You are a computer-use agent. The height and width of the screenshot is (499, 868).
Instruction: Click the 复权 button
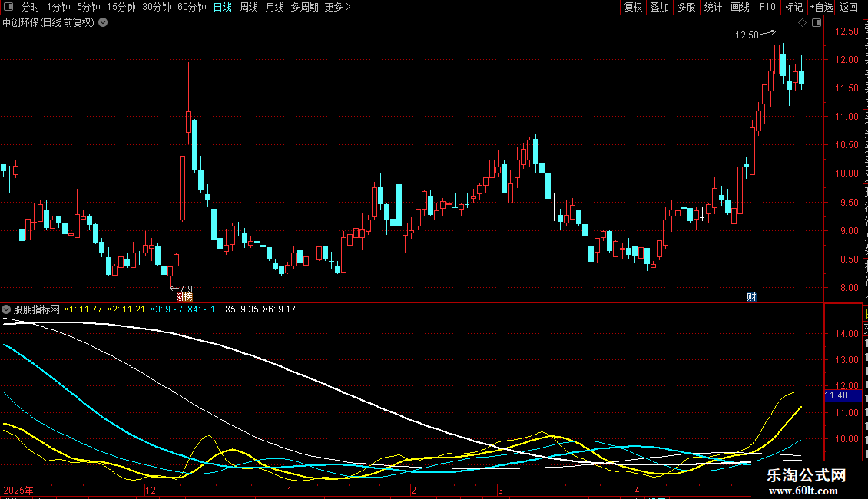(x=633, y=7)
